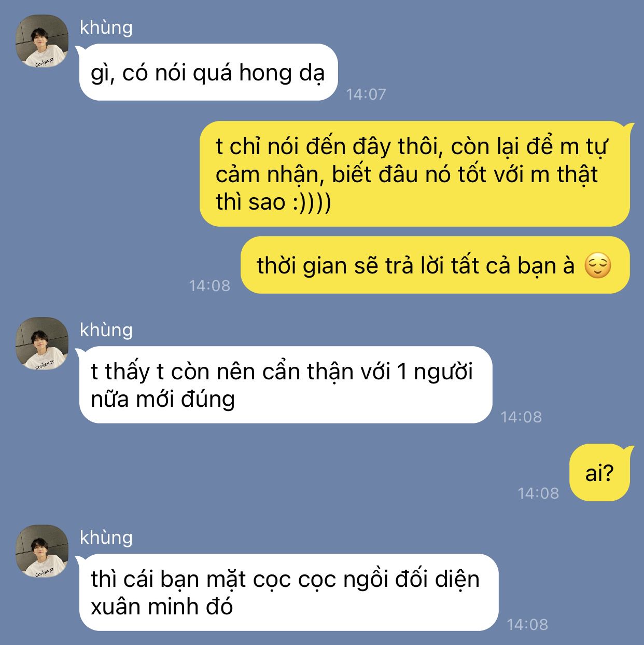Select the 't thấy t còn nên cẩn thận' message
The height and width of the screenshot is (645, 644).
point(285,385)
